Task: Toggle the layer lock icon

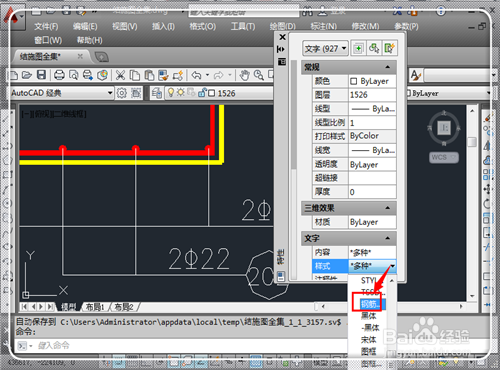Action: (x=202, y=93)
